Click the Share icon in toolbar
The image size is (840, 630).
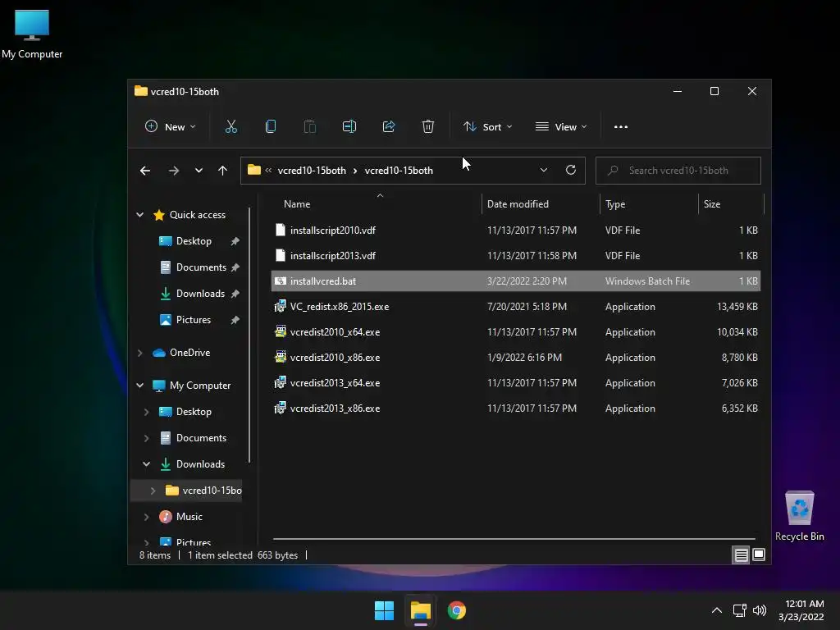click(388, 126)
